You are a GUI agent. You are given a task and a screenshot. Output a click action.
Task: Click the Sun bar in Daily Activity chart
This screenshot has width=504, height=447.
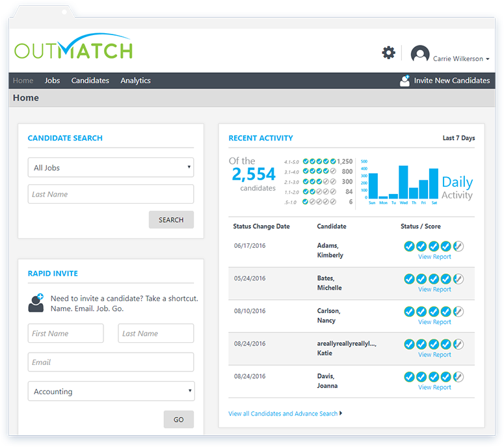tap(373, 186)
